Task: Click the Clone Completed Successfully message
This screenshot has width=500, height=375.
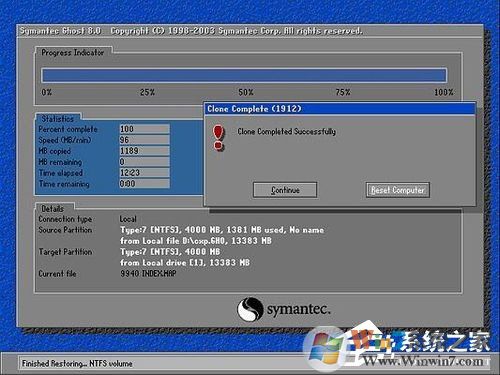Action: (x=286, y=131)
